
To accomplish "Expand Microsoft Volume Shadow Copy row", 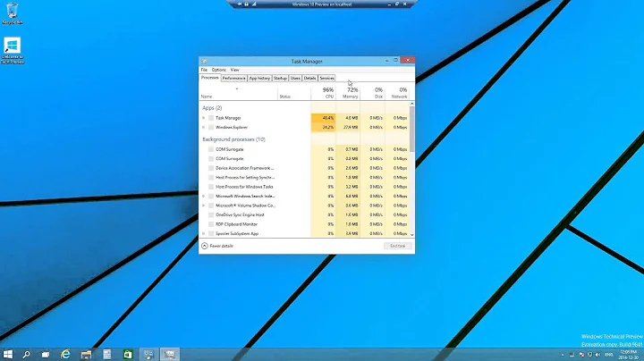I will pos(203,206).
